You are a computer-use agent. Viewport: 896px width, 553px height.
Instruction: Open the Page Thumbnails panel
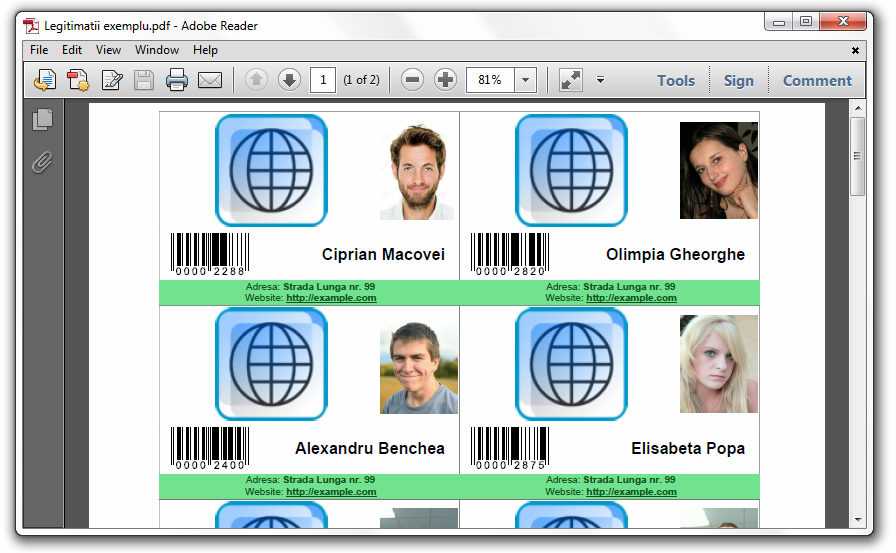tap(42, 120)
